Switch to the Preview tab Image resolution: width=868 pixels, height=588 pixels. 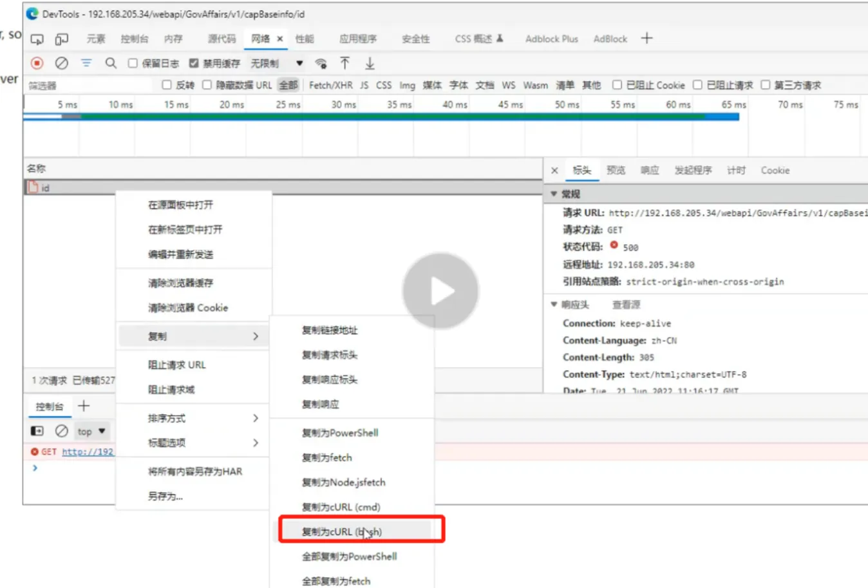616,170
